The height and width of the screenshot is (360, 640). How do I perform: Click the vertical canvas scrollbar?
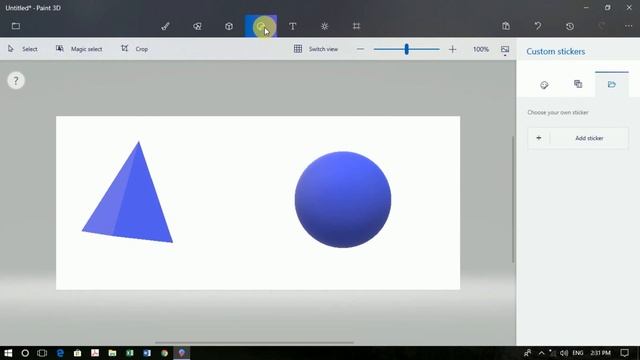pyautogui.click(x=513, y=199)
